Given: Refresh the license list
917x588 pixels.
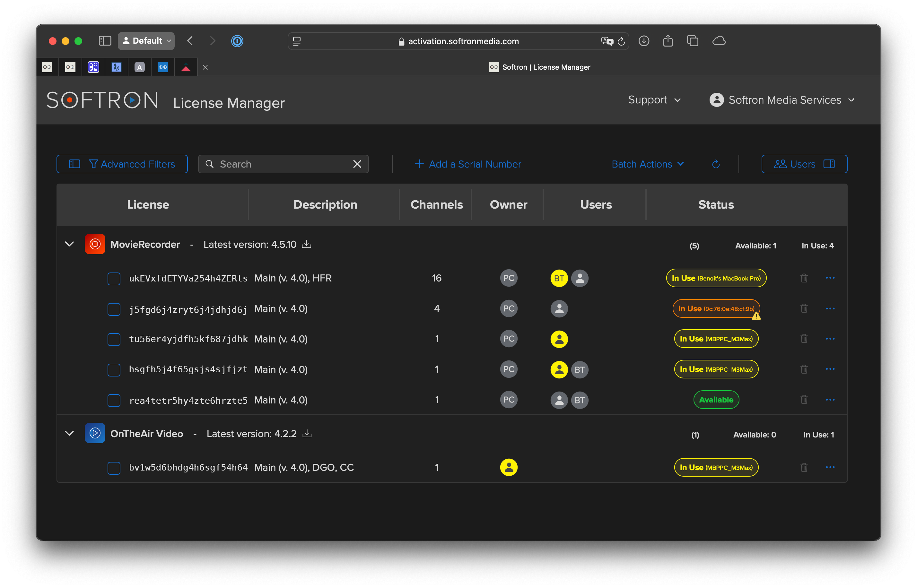Looking at the screenshot, I should [x=716, y=164].
